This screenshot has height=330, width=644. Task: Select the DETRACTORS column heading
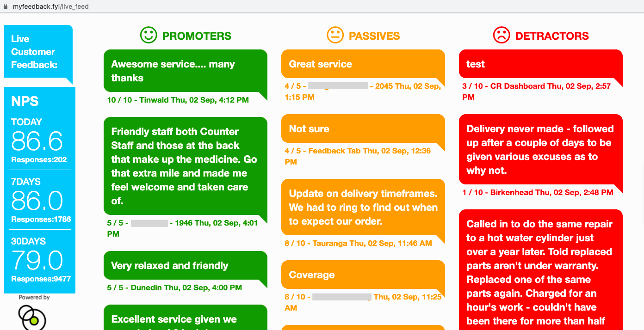click(552, 36)
